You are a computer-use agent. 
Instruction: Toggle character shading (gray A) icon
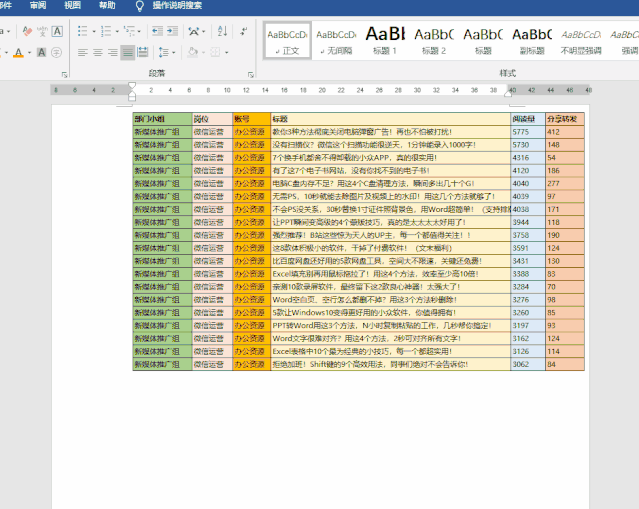41,53
